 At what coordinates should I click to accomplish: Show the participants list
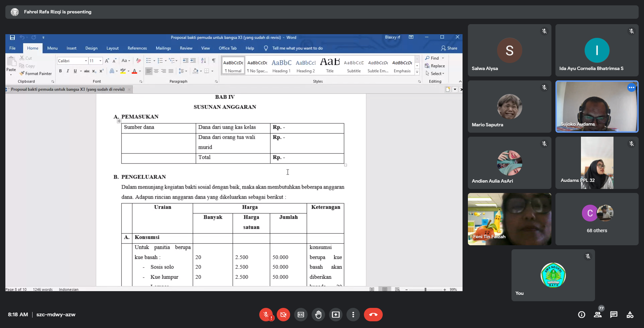597,315
